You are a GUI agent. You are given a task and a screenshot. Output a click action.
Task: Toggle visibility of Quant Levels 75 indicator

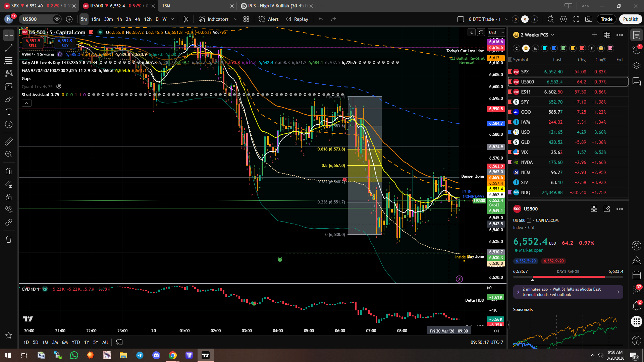pos(59,86)
